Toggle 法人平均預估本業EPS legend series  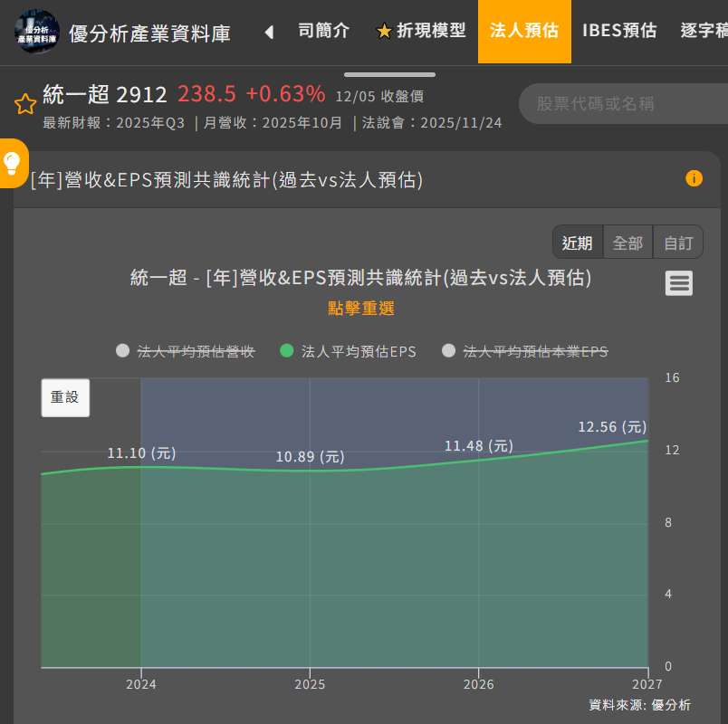[x=524, y=351]
